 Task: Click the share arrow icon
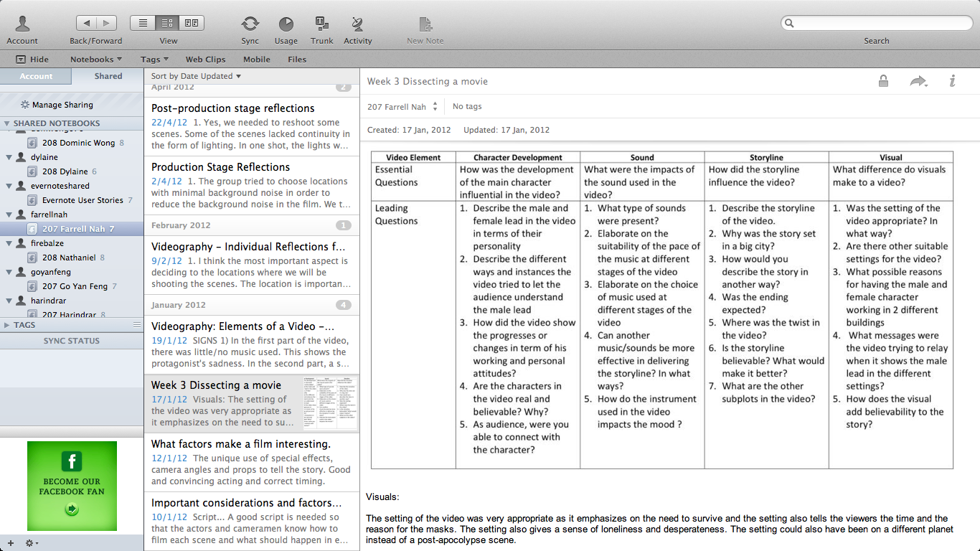click(x=918, y=81)
